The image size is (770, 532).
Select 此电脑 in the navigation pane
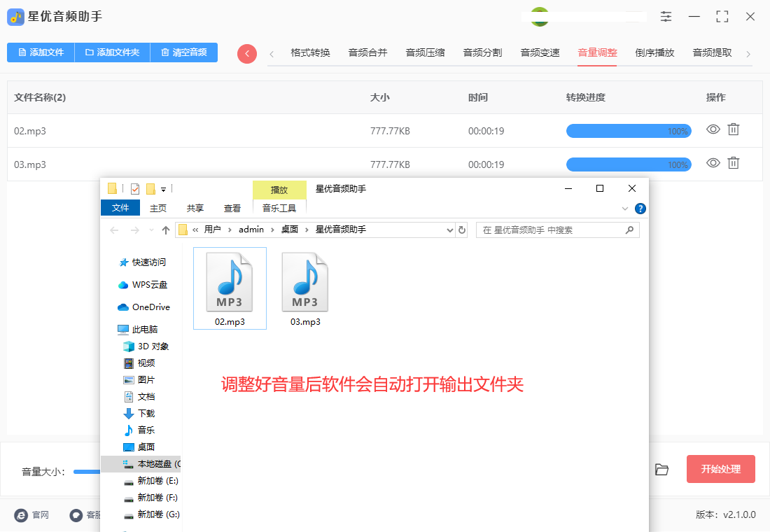click(145, 329)
